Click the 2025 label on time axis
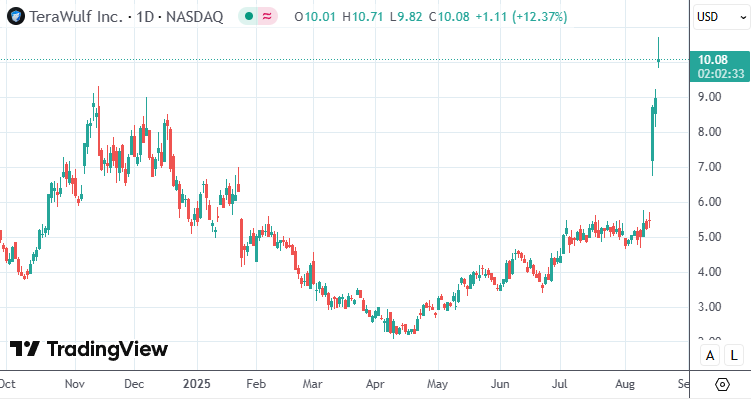Screen dimensions: 751x399 pos(197,384)
